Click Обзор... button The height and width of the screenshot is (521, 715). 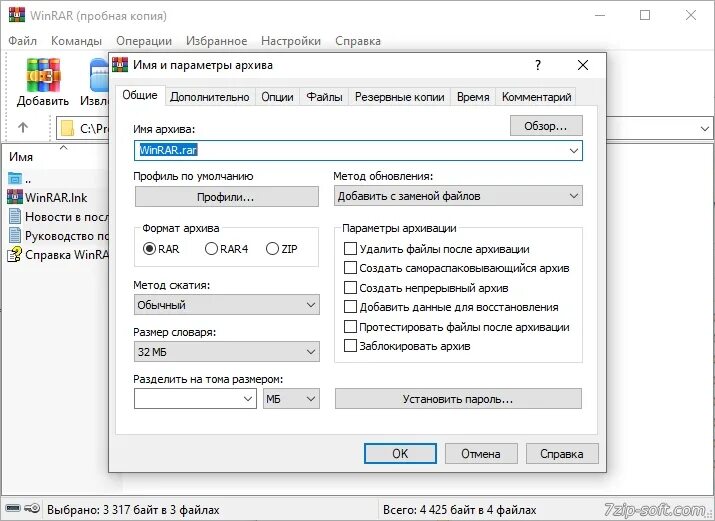point(546,126)
